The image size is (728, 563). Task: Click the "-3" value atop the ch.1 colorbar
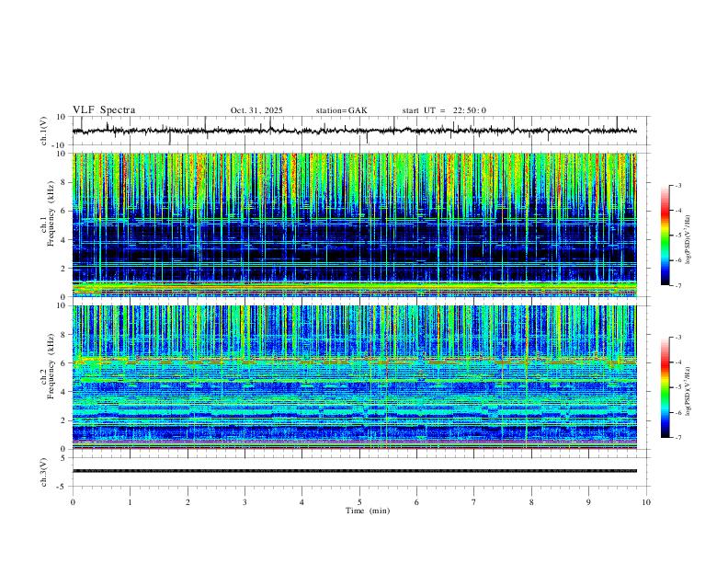[677, 185]
